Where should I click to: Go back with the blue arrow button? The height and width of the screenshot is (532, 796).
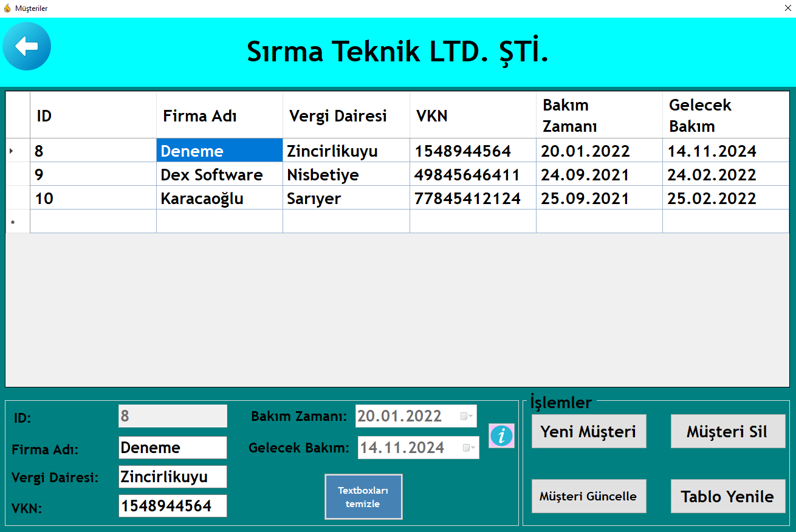pyautogui.click(x=27, y=46)
